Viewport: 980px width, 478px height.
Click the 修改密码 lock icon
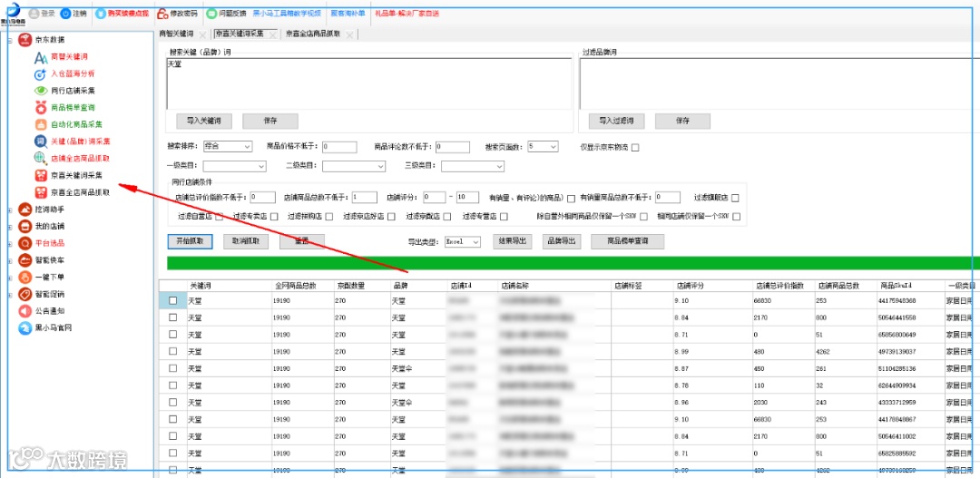[x=162, y=13]
